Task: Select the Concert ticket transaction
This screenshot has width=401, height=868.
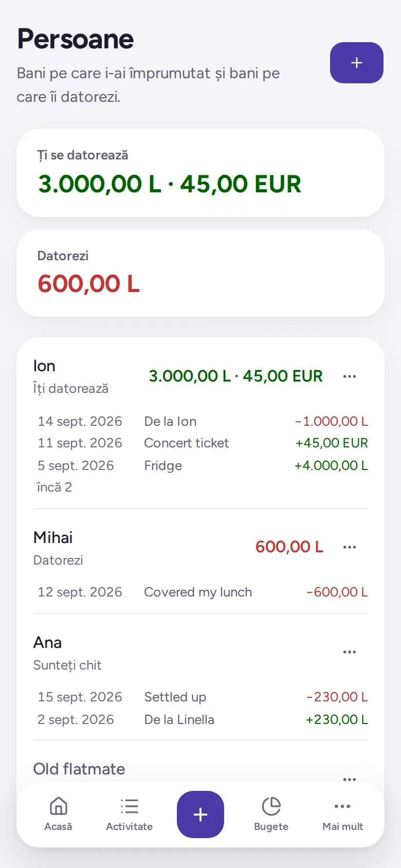Action: (203, 443)
